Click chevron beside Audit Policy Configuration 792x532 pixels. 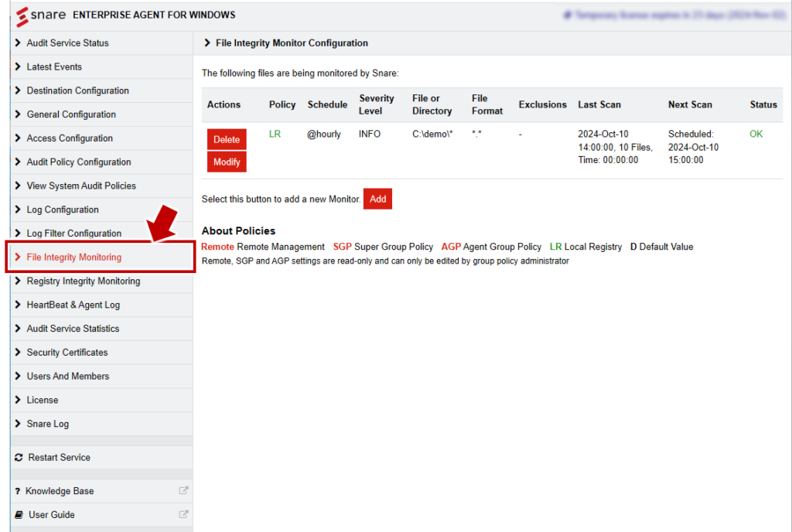(x=18, y=162)
